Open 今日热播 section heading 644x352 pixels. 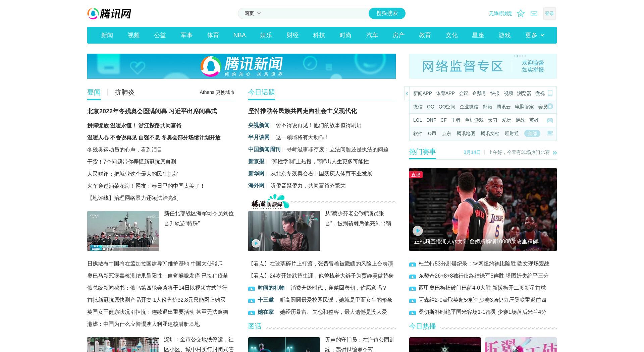point(423,326)
